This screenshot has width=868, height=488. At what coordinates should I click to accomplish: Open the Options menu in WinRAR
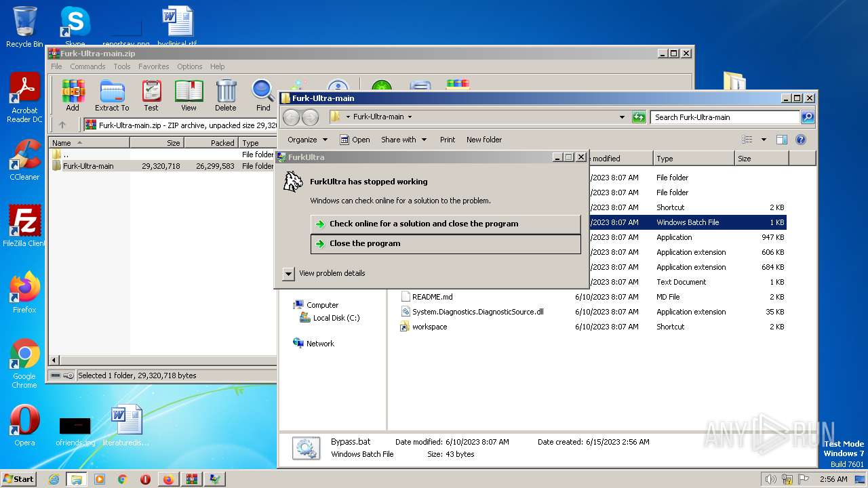tap(190, 66)
